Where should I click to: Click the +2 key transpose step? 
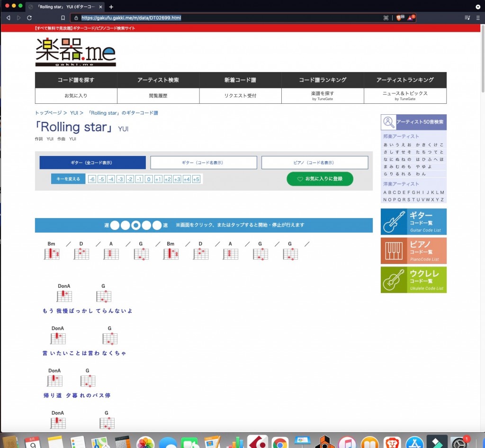[168, 179]
